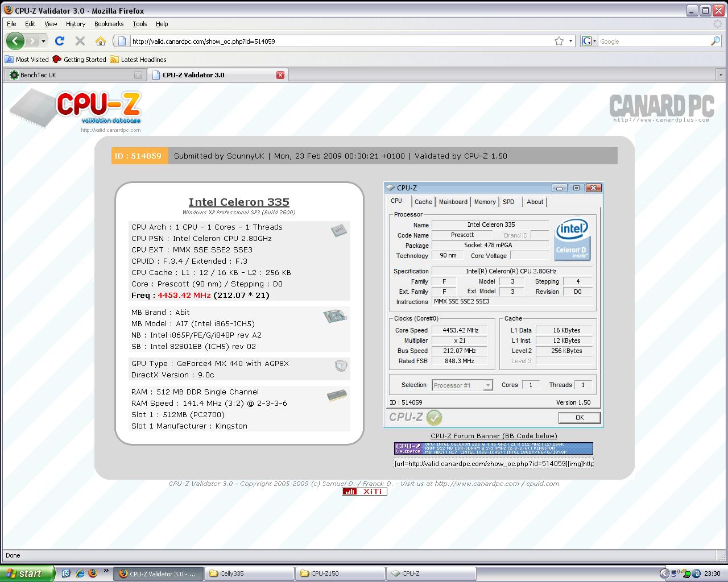
Task: Close the BenchTec UK tab
Action: pos(138,75)
